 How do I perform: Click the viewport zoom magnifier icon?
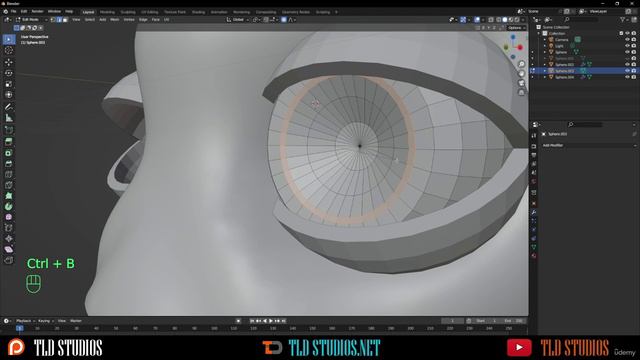(521, 64)
